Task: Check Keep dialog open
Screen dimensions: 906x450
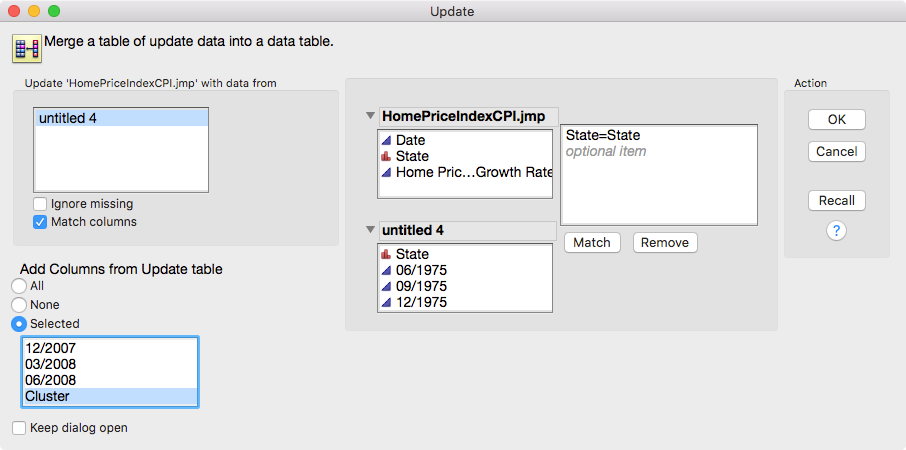Action: click(19, 428)
